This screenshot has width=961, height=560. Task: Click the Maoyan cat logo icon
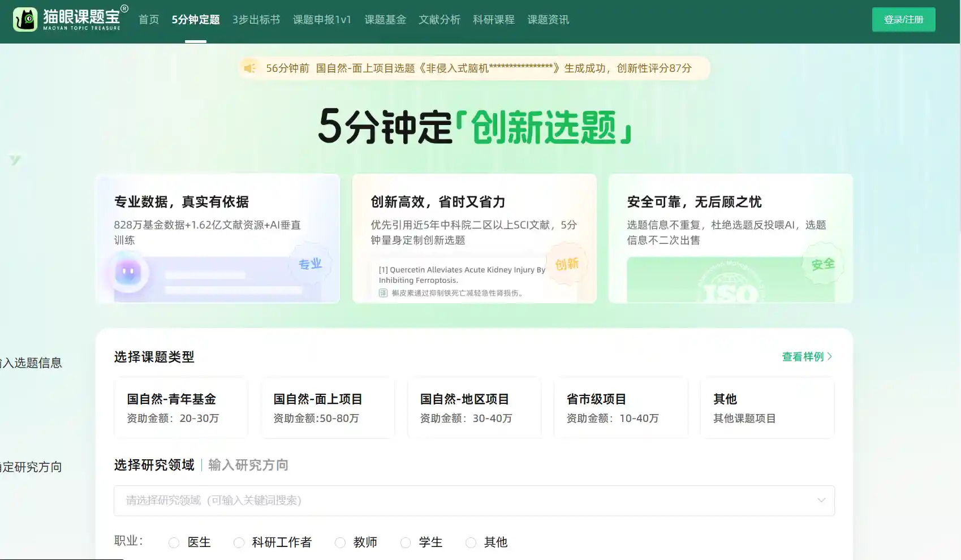(x=25, y=20)
